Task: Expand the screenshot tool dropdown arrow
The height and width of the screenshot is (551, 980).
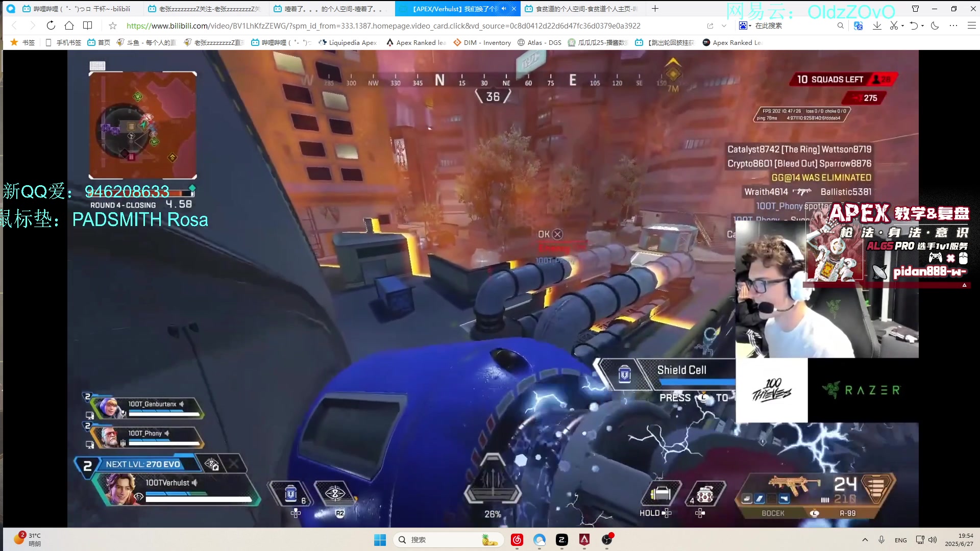Action: coord(902,26)
